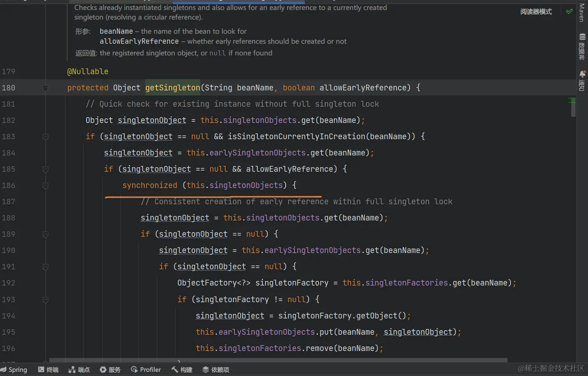Click the green marker on the error stripe
The width and height of the screenshot is (588, 376).
pyautogui.click(x=572, y=100)
